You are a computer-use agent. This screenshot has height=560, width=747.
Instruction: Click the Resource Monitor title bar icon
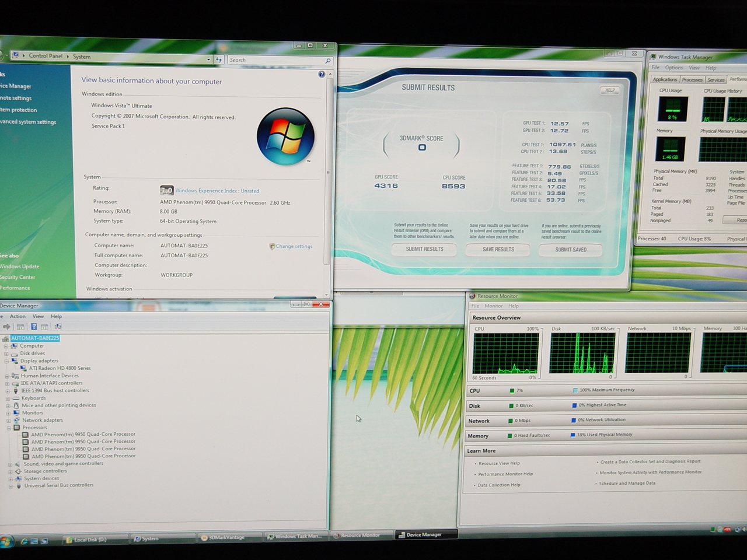(x=472, y=296)
